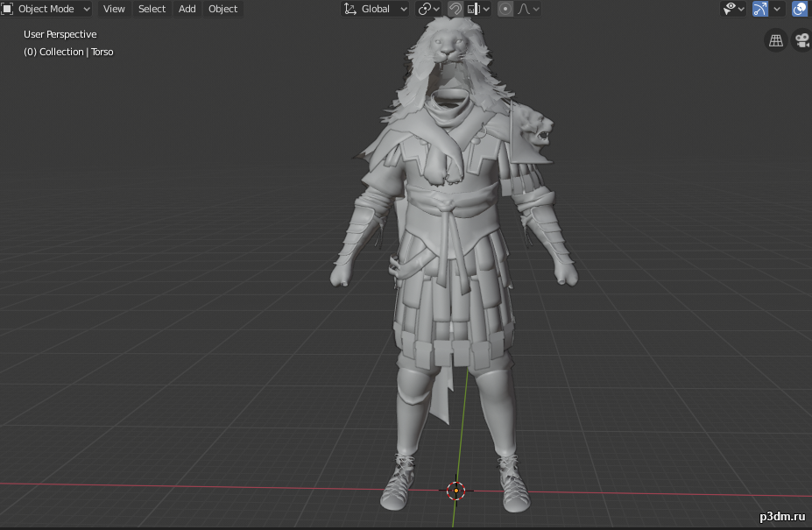Click the Add menu in header
Viewport: 812px width, 530px height.
coord(187,9)
